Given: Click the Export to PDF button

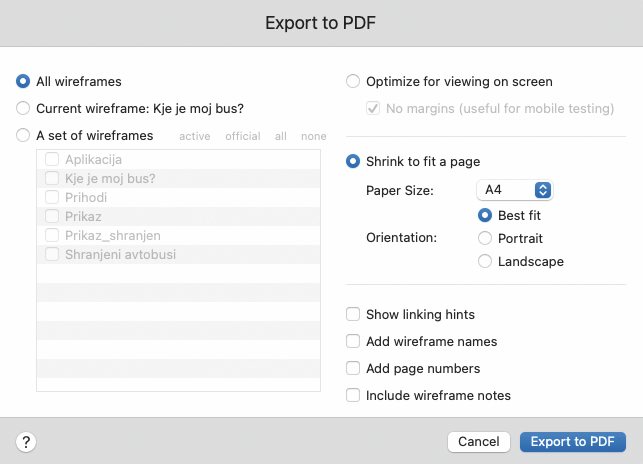Looking at the screenshot, I should (573, 442).
